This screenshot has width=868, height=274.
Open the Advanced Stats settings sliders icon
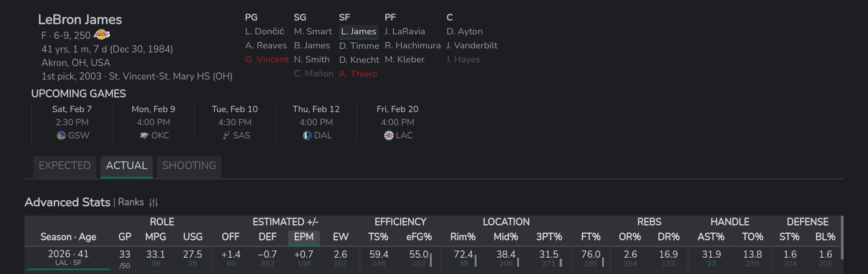[154, 203]
